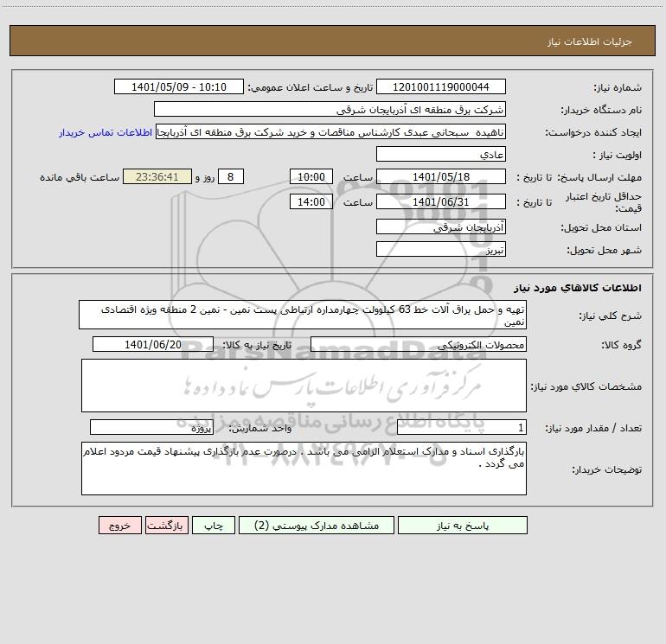Click the label روز و

[x=205, y=177]
